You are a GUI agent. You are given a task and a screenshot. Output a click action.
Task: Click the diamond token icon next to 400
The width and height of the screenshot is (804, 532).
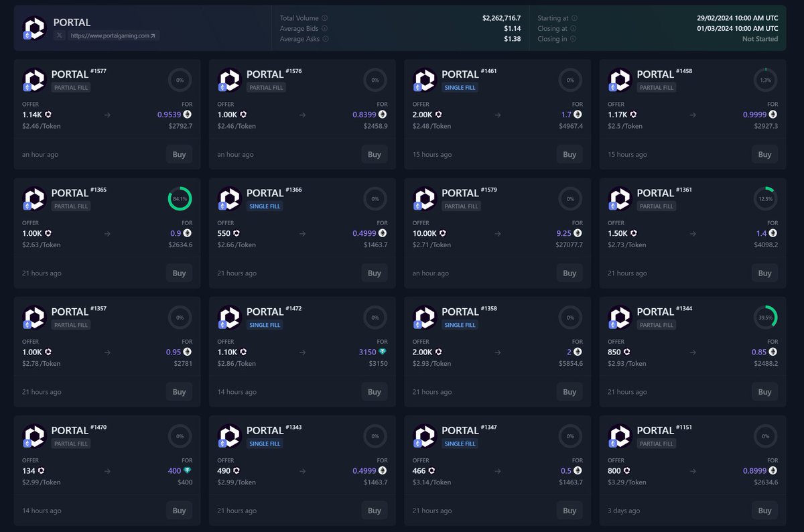[x=188, y=470]
